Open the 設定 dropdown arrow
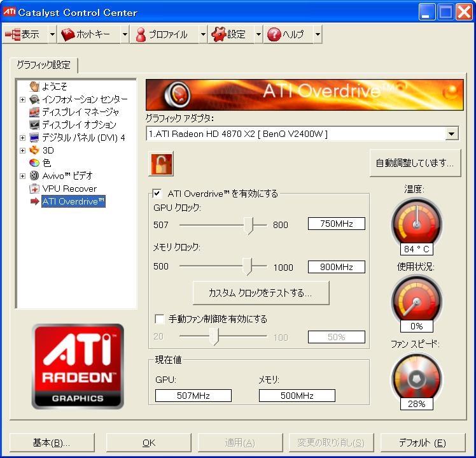Viewport: 476px width, 458px height. 258,34
